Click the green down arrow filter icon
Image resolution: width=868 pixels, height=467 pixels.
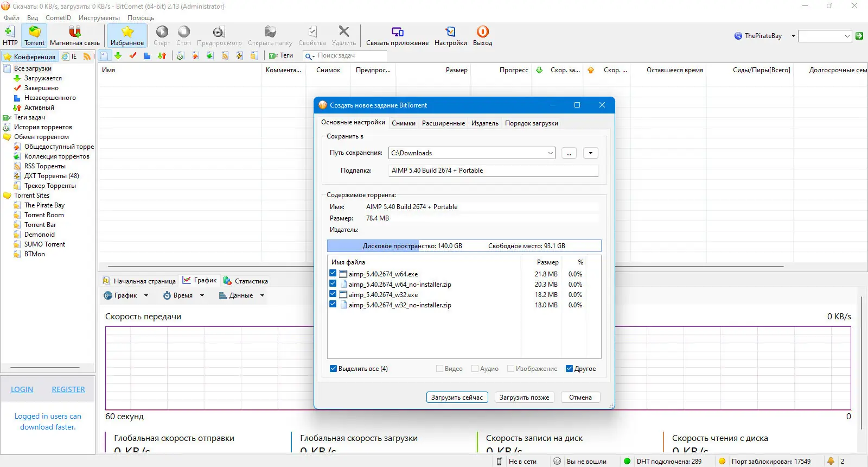tap(118, 55)
